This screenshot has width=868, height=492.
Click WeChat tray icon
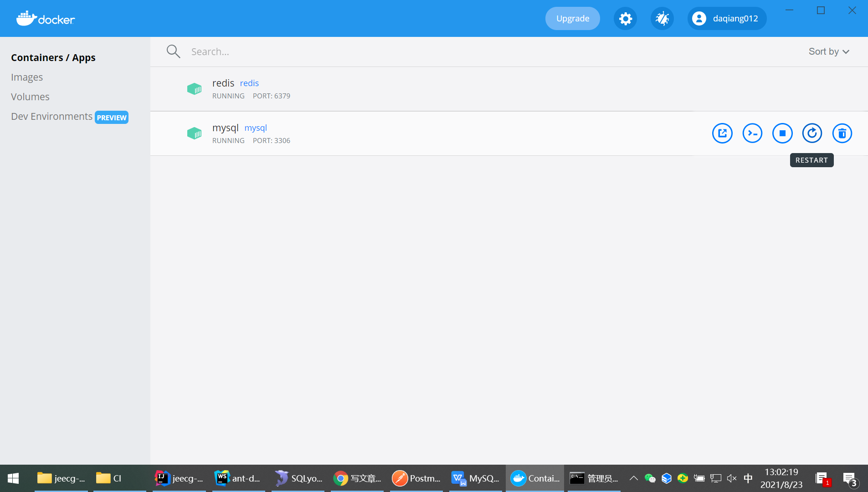[x=650, y=478]
